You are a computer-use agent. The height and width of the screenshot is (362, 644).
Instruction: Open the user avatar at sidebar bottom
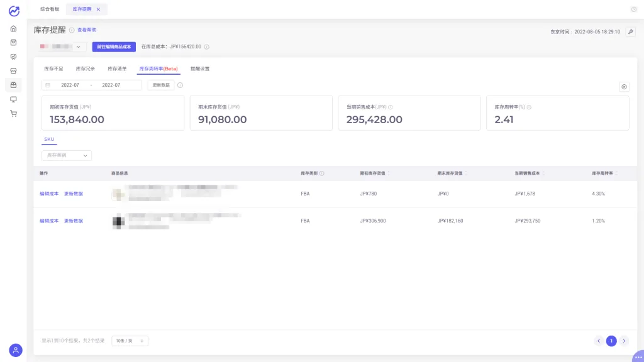pyautogui.click(x=16, y=350)
